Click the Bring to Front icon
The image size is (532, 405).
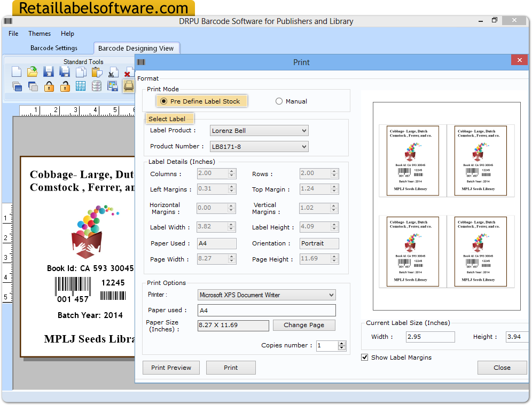pos(17,86)
